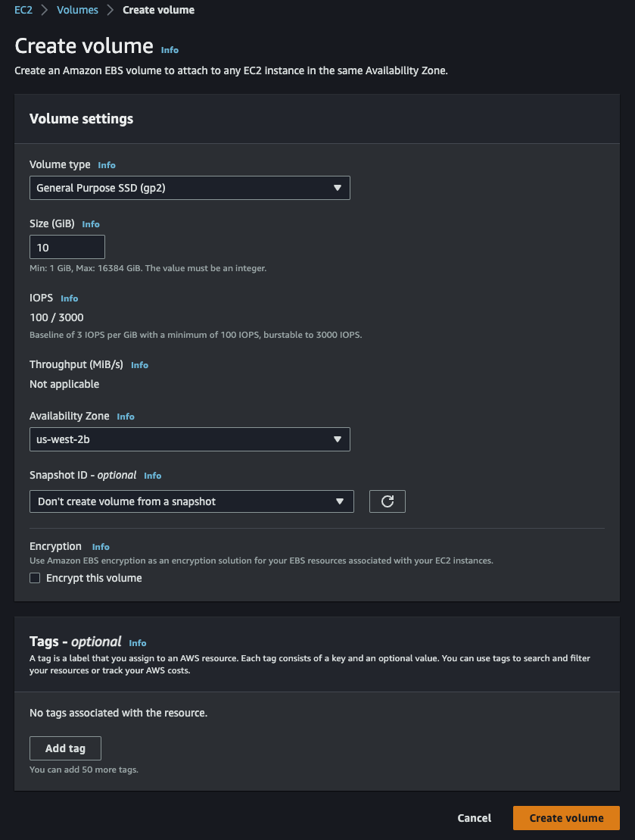Cancel volume creation
Viewport: 635px width, 840px height.
click(x=474, y=818)
